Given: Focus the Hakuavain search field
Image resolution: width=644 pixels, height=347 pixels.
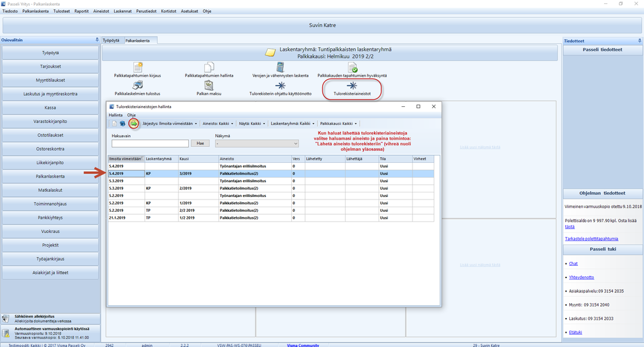Looking at the screenshot, I should point(150,144).
